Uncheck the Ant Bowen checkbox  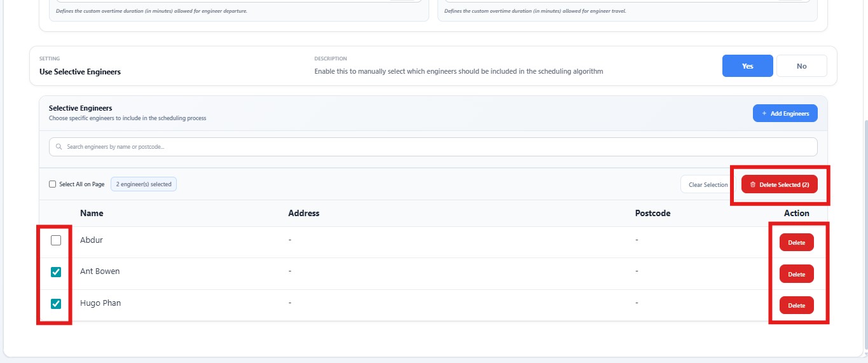click(56, 272)
